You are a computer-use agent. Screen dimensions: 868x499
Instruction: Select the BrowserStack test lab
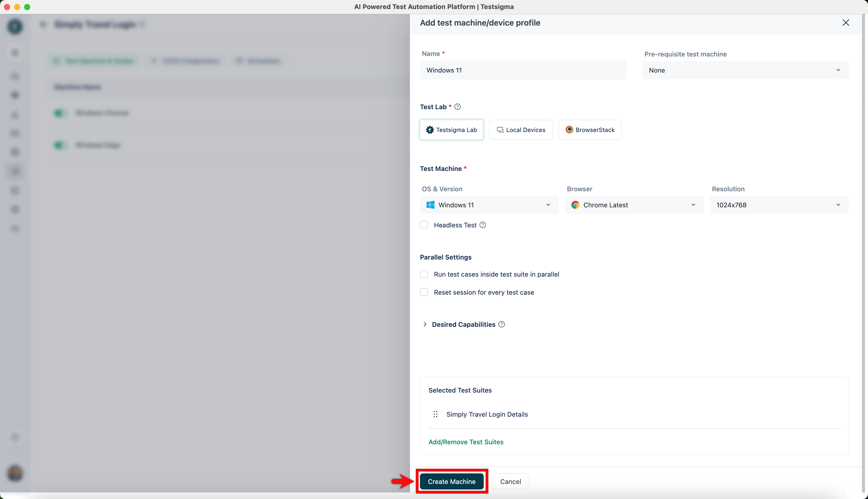point(590,130)
